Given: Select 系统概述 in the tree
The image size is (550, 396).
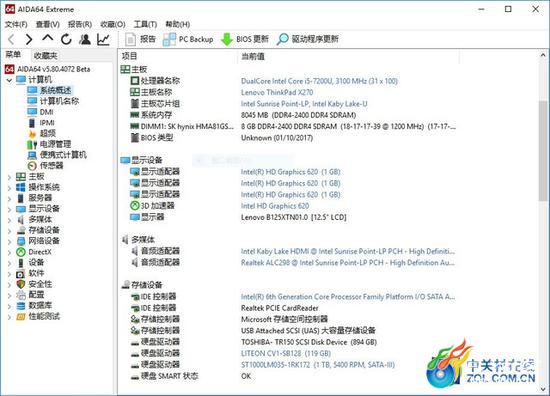Looking at the screenshot, I should click(x=55, y=90).
